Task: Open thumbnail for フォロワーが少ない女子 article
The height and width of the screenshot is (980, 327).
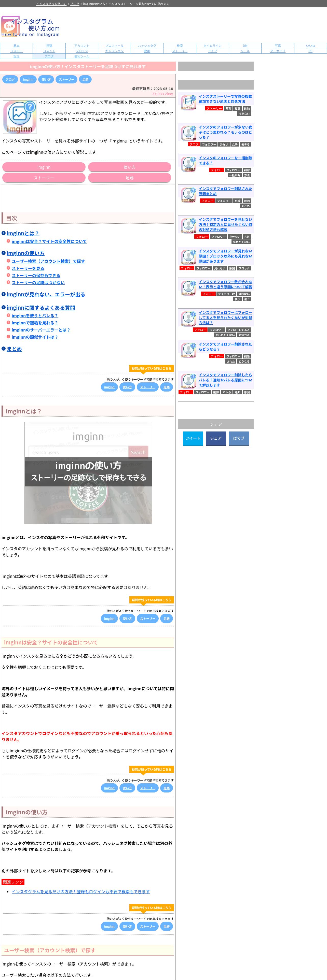Action: (x=188, y=134)
